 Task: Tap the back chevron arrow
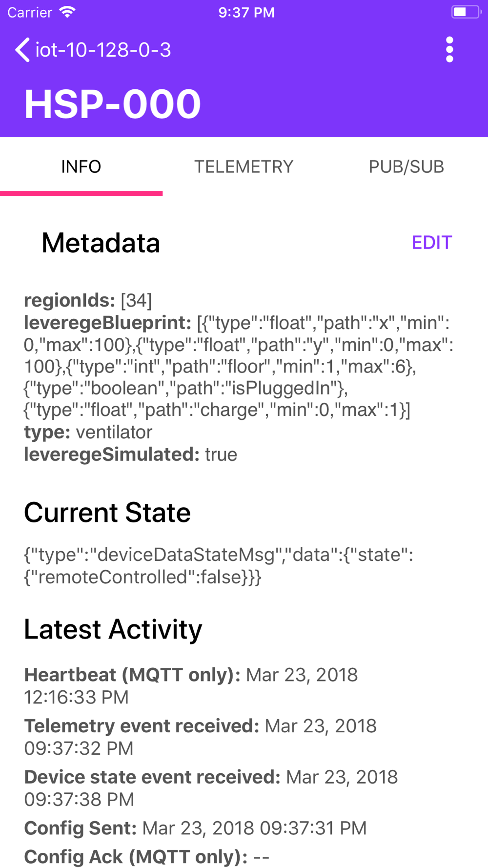[x=22, y=50]
